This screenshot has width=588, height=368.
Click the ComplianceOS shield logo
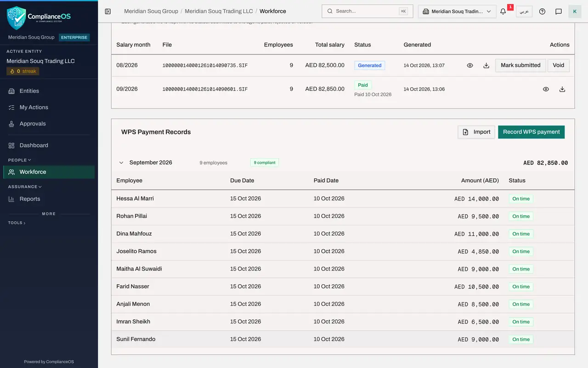pos(16,17)
